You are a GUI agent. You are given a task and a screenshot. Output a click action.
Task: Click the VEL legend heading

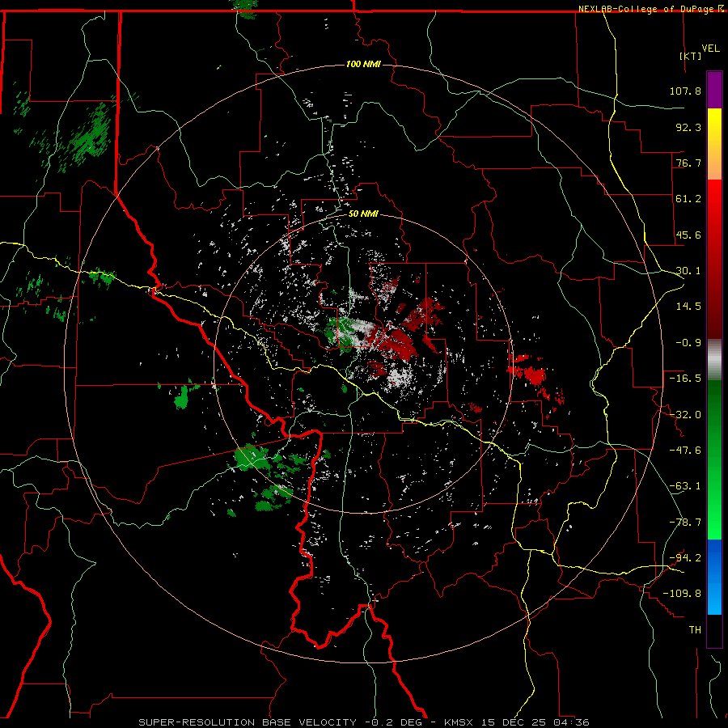point(710,49)
